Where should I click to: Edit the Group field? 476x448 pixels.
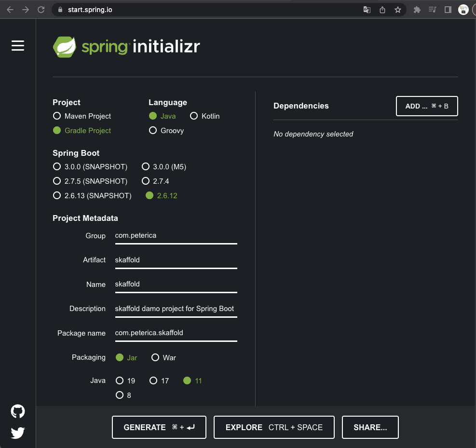point(176,236)
